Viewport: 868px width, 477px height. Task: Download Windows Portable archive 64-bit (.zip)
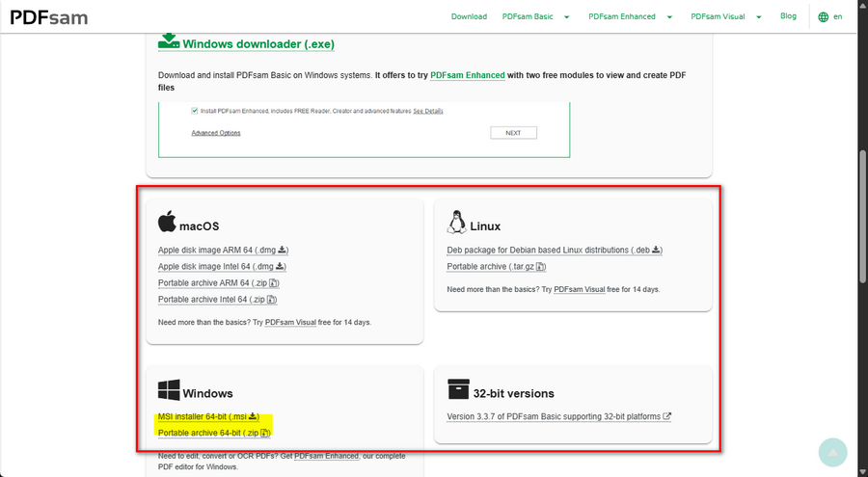tap(214, 433)
